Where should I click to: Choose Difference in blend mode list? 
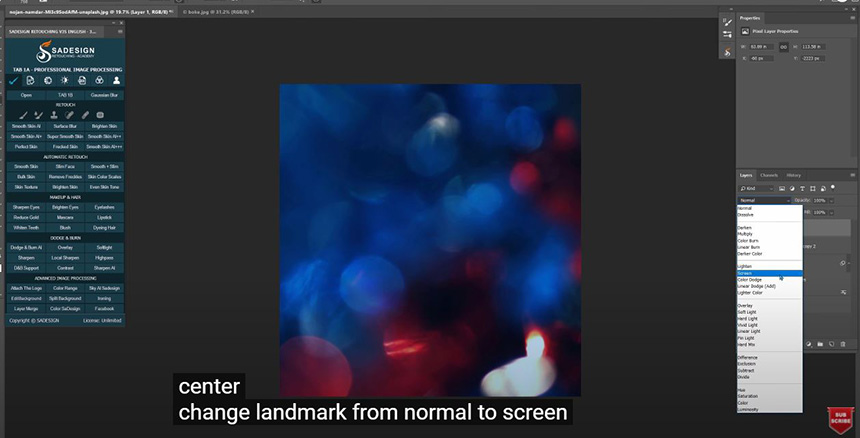[770, 357]
